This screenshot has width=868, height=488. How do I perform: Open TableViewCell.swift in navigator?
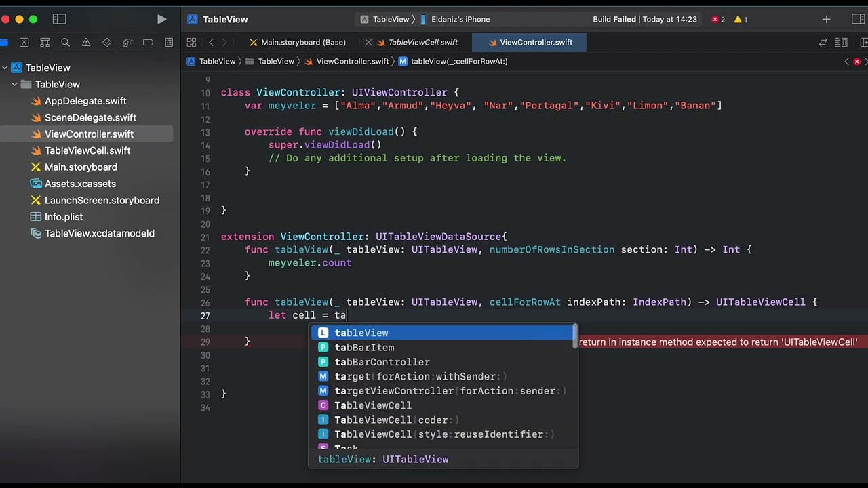click(x=87, y=150)
